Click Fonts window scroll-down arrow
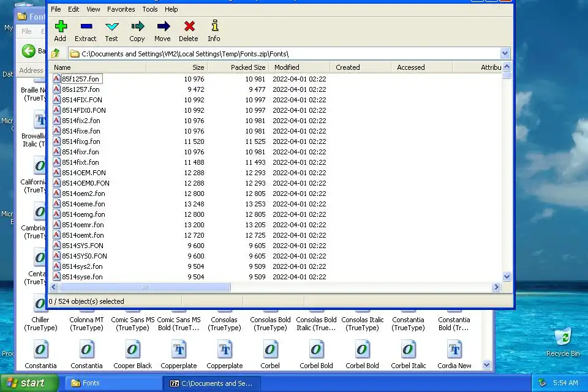The width and height of the screenshot is (588, 392). pyautogui.click(x=486, y=364)
